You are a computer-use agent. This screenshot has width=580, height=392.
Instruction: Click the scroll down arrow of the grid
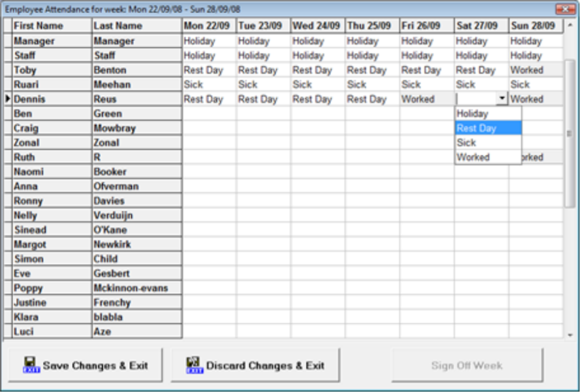coord(570,334)
